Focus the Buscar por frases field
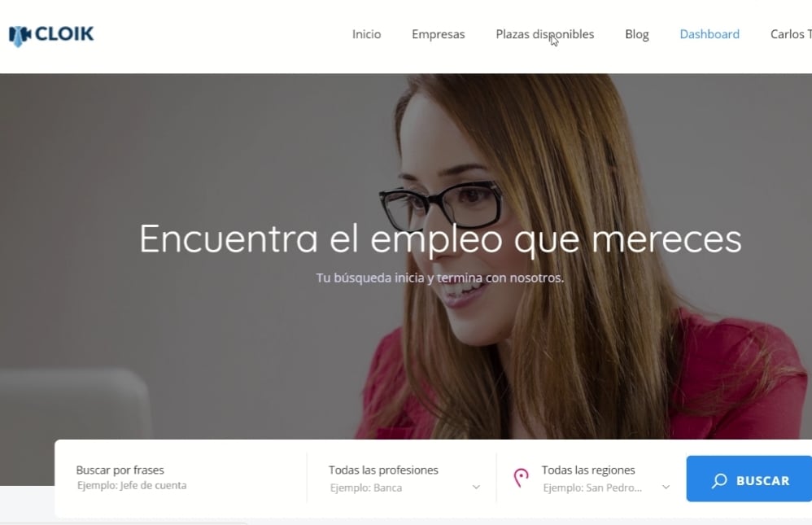The width and height of the screenshot is (812, 525). (181, 478)
